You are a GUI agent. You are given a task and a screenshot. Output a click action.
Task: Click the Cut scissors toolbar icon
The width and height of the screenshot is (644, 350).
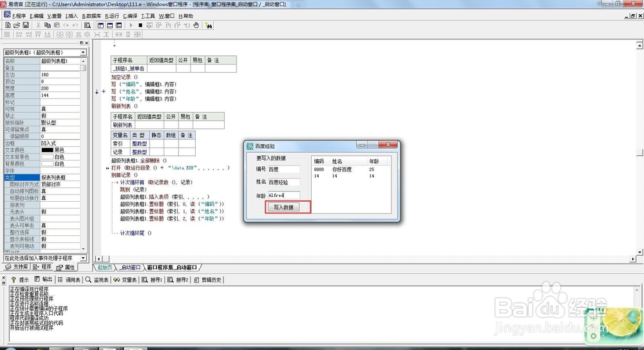tap(38, 25)
